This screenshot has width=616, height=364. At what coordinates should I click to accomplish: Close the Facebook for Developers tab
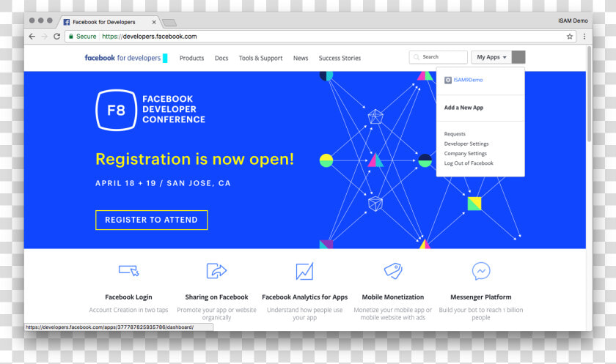[154, 22]
